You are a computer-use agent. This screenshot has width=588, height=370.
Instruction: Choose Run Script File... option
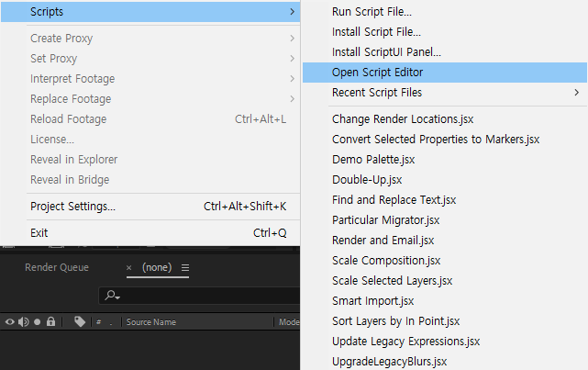(x=445, y=12)
